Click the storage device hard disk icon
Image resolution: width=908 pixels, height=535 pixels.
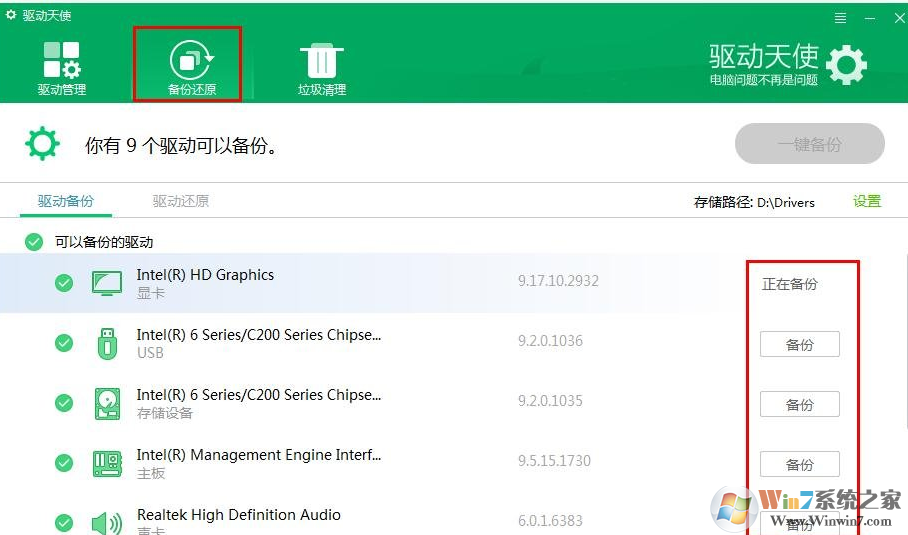106,403
